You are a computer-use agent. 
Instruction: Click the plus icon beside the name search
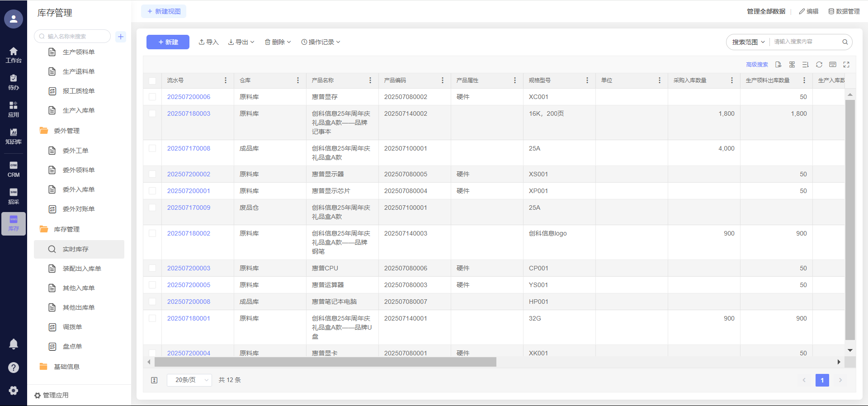(x=121, y=37)
